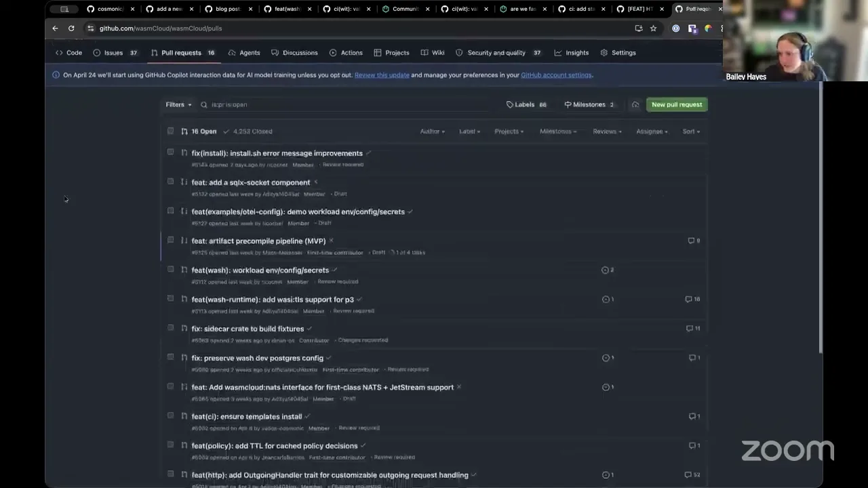Open the Milestones button showing 2
Image resolution: width=868 pixels, height=488 pixels.
click(x=589, y=105)
